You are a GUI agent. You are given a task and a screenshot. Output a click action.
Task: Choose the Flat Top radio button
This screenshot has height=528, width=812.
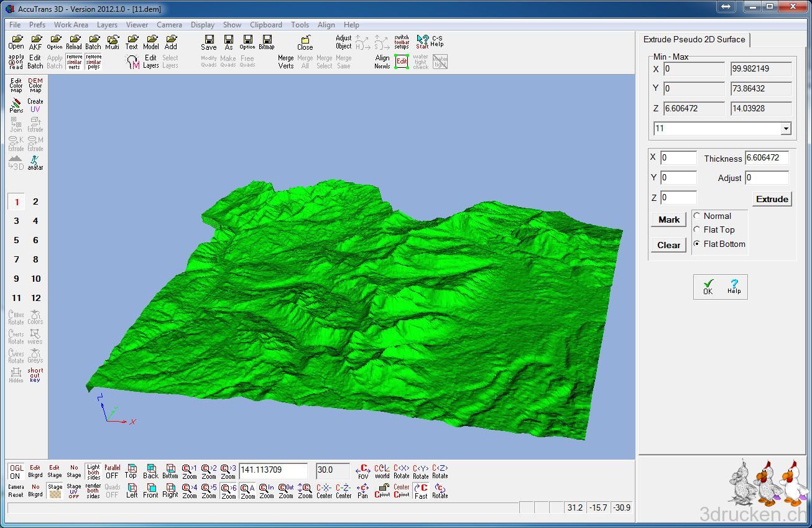[697, 229]
